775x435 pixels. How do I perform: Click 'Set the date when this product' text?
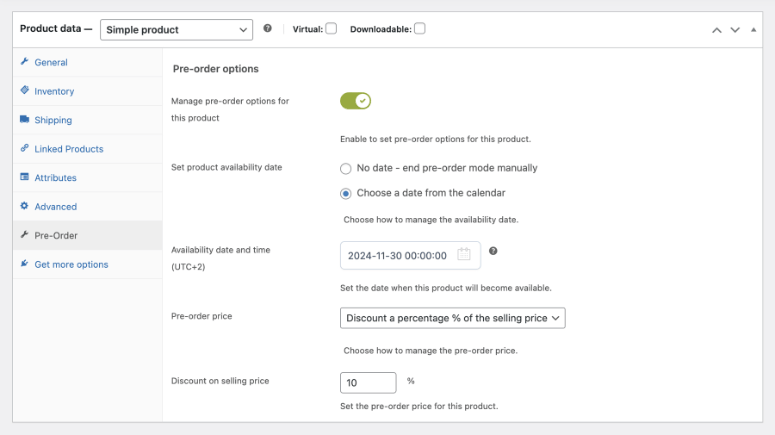[x=446, y=288]
